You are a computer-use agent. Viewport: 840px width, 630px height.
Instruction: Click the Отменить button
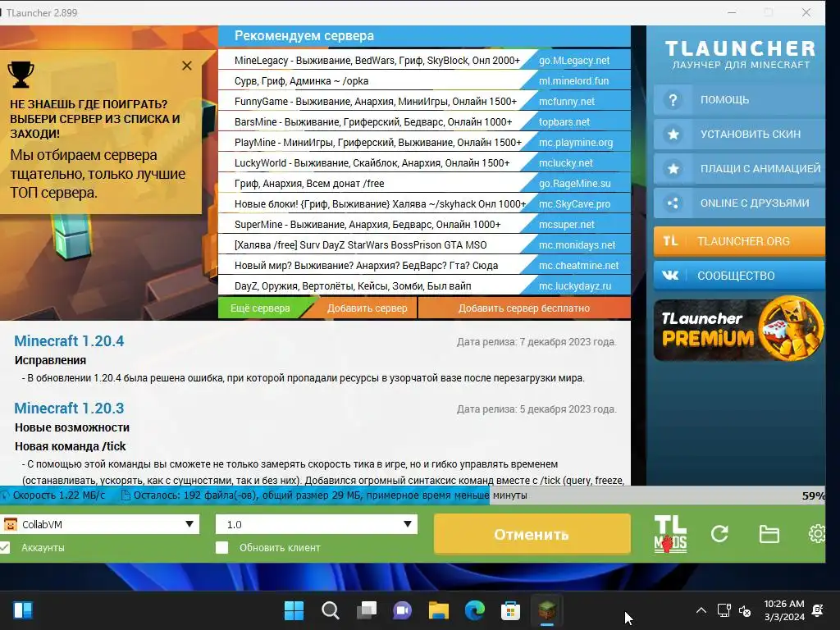coord(532,534)
